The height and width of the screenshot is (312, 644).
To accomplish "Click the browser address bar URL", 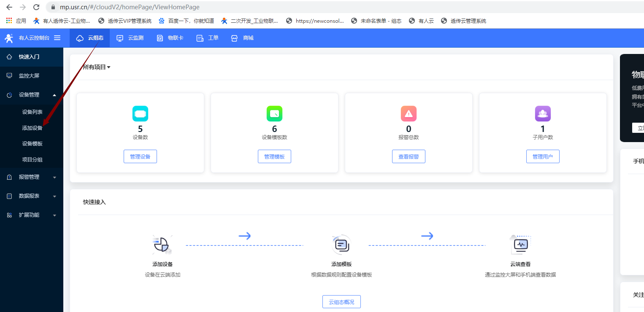I will (130, 7).
